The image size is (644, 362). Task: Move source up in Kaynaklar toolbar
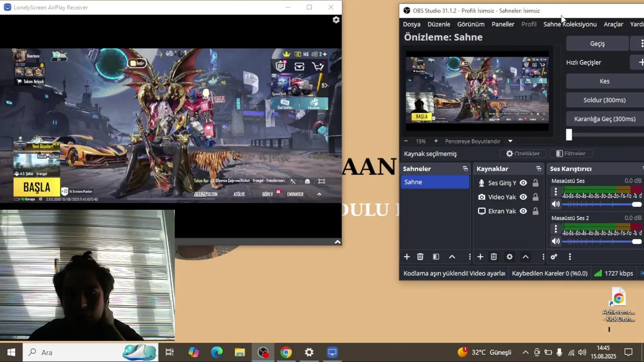[x=525, y=257]
